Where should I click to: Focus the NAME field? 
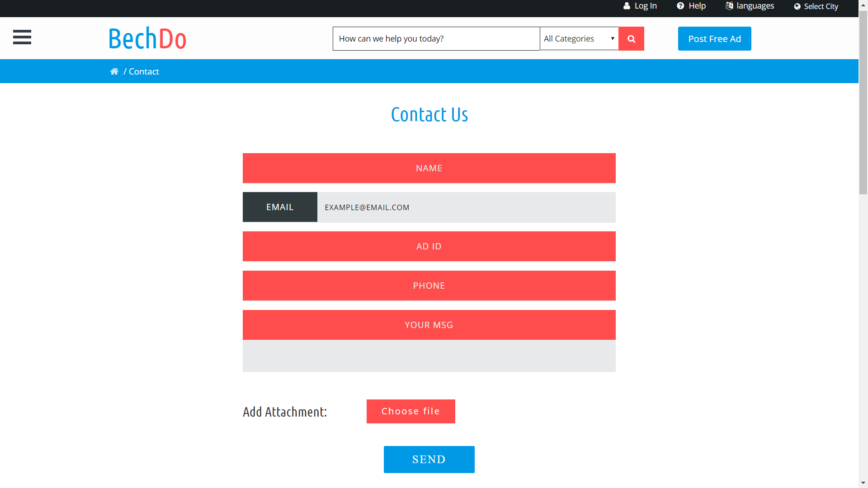(429, 168)
